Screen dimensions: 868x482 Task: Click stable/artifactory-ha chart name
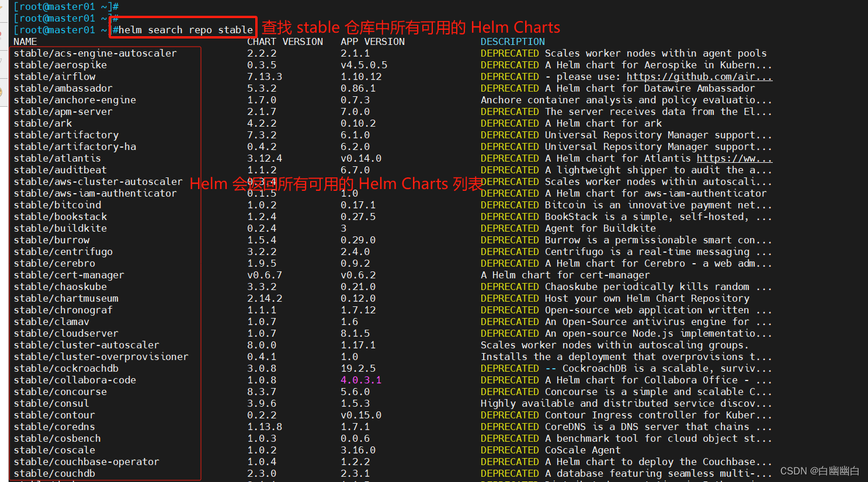click(x=75, y=146)
